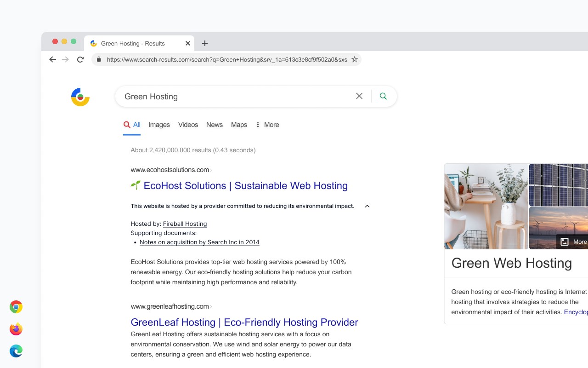
Task: Collapse the environmental impact details chevron
Action: [367, 206]
